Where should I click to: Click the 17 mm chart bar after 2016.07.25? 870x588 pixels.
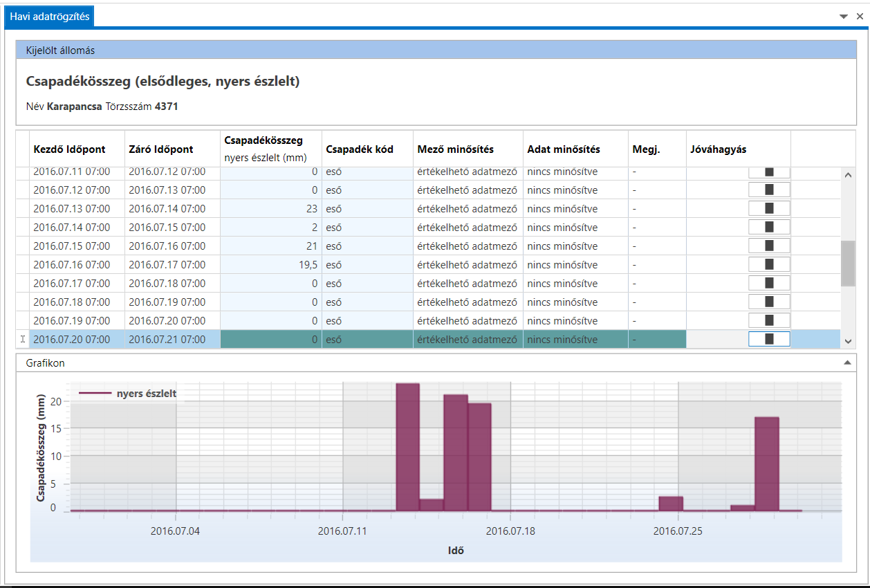click(x=767, y=463)
